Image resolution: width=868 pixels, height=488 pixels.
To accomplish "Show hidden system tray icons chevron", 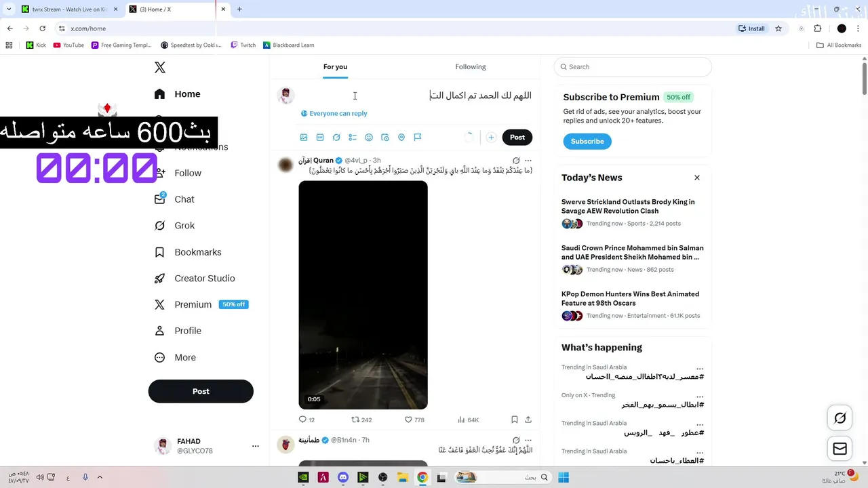I will click(100, 477).
